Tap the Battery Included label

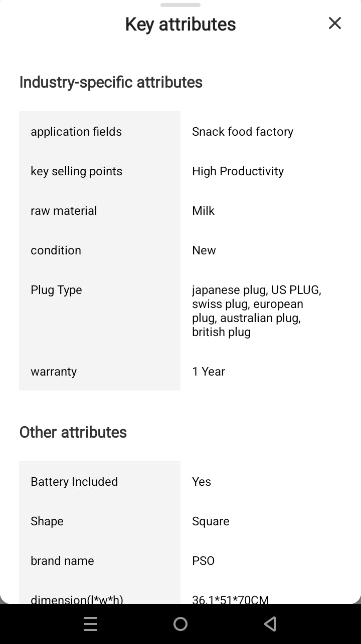coord(74,482)
